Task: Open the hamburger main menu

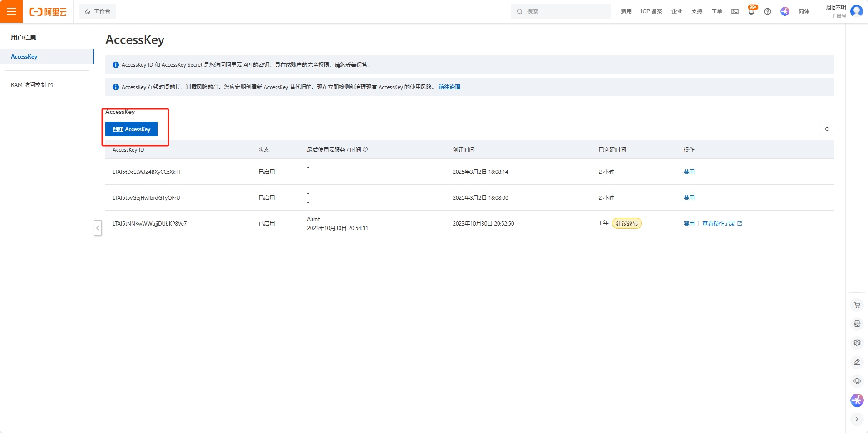Action: tap(11, 11)
